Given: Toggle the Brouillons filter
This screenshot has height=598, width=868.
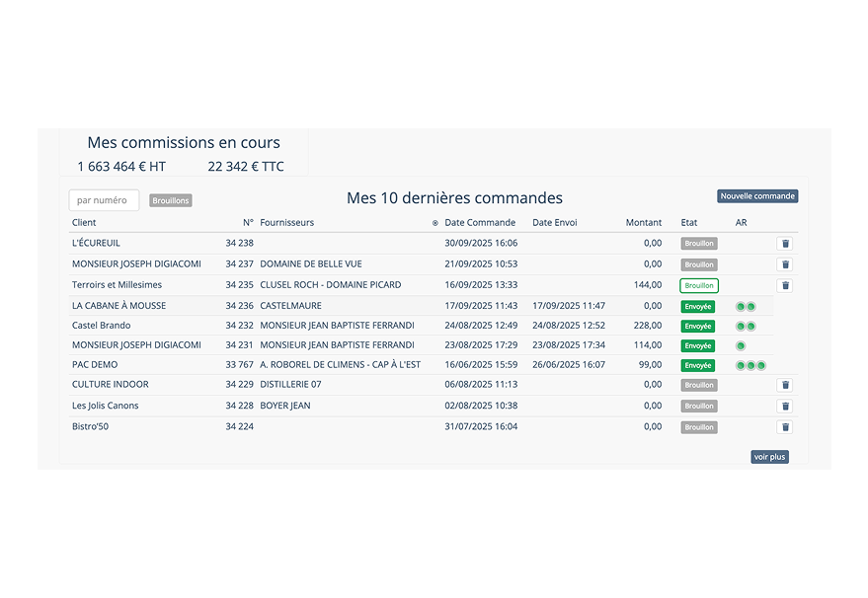Looking at the screenshot, I should [x=170, y=199].
